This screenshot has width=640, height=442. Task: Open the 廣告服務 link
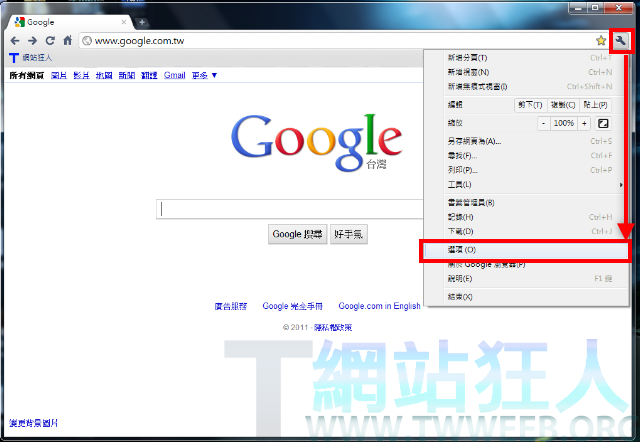point(231,306)
